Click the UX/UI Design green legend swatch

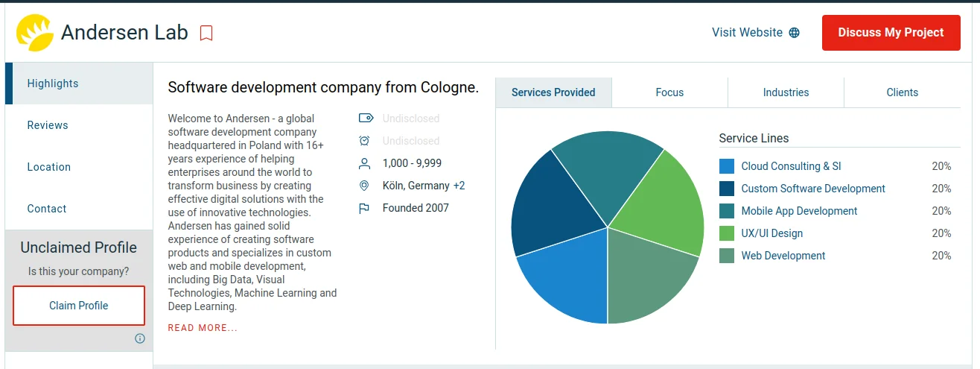click(727, 233)
